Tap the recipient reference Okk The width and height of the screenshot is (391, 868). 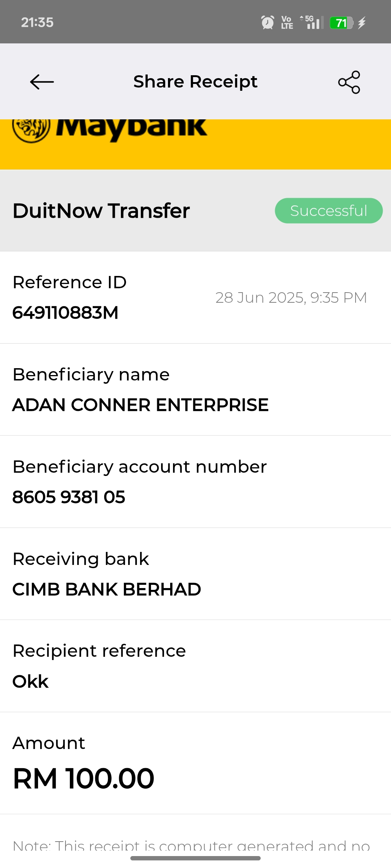tap(31, 681)
